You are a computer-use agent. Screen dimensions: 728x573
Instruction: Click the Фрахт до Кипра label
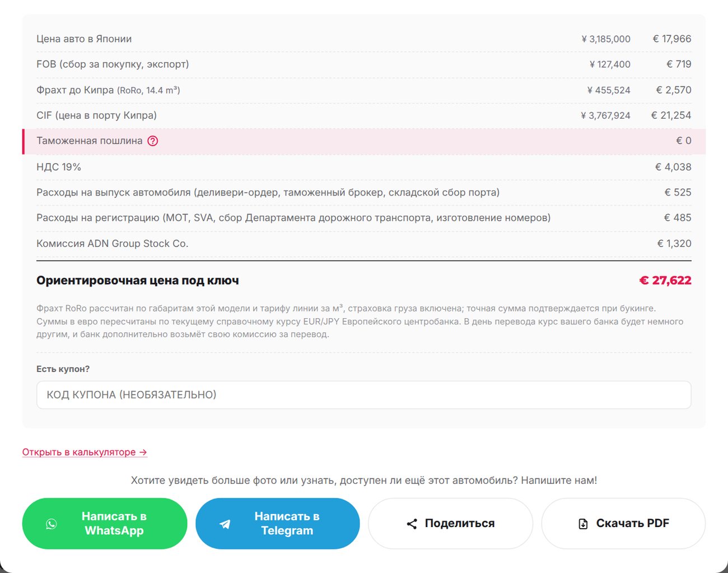[108, 90]
